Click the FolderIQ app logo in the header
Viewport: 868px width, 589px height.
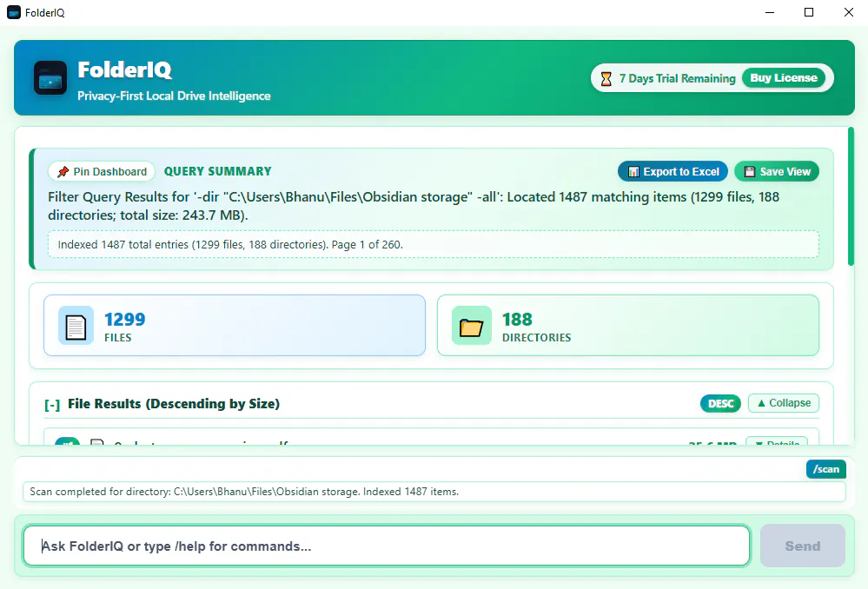pyautogui.click(x=50, y=78)
